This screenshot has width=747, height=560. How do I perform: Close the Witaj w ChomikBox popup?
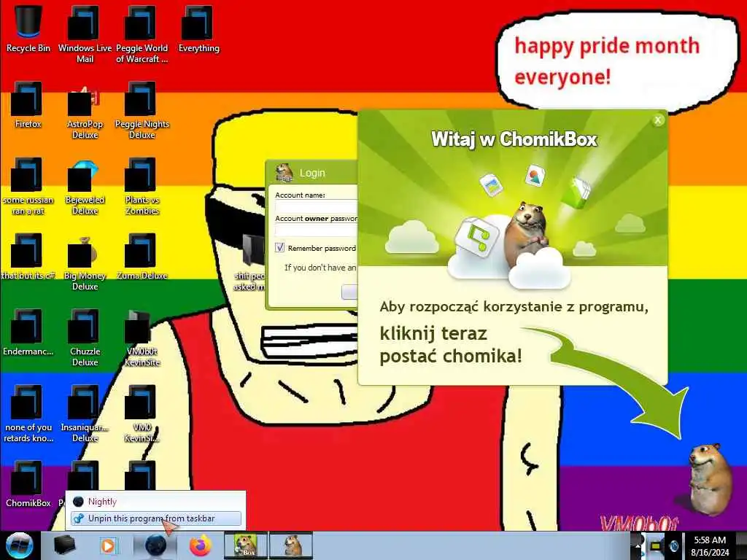click(658, 120)
